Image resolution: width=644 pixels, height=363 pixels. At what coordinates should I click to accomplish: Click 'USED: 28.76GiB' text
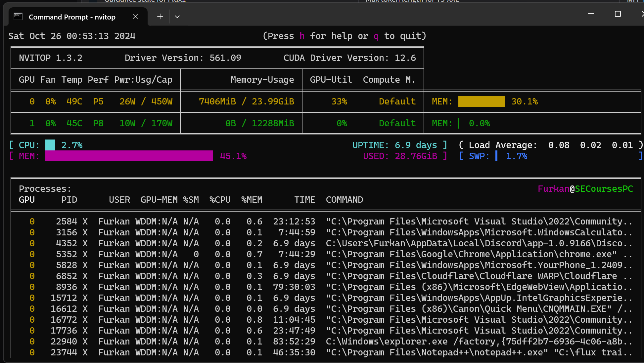point(400,156)
